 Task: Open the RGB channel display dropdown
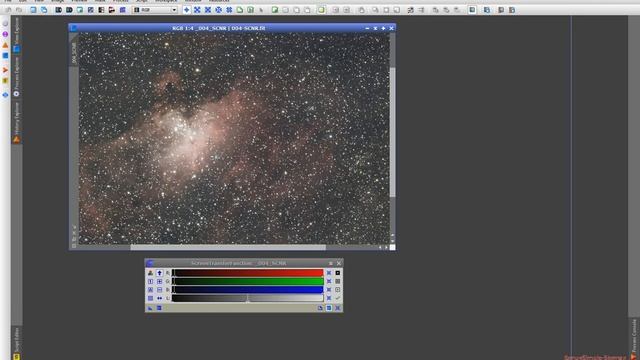[x=156, y=10]
